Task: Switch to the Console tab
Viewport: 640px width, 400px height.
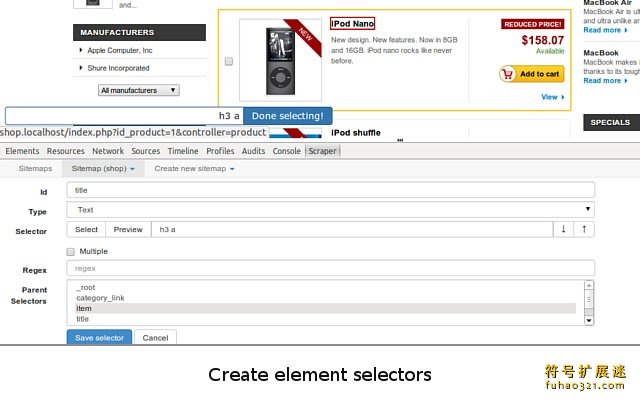Action: click(x=287, y=151)
